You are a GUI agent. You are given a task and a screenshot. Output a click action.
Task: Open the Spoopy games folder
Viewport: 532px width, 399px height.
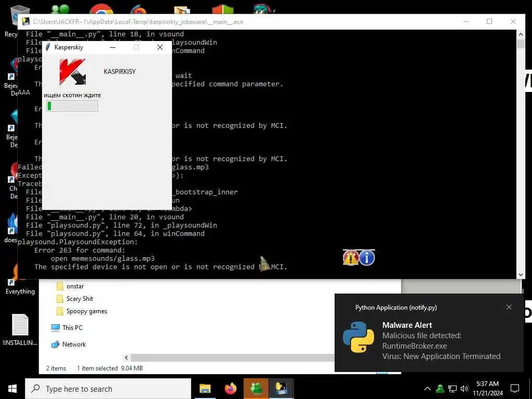click(87, 311)
